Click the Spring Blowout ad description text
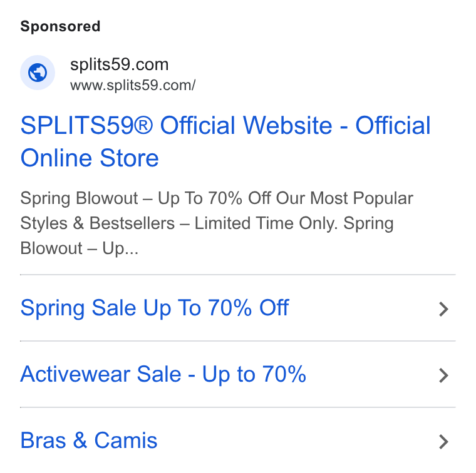476x473 pixels. point(217,223)
